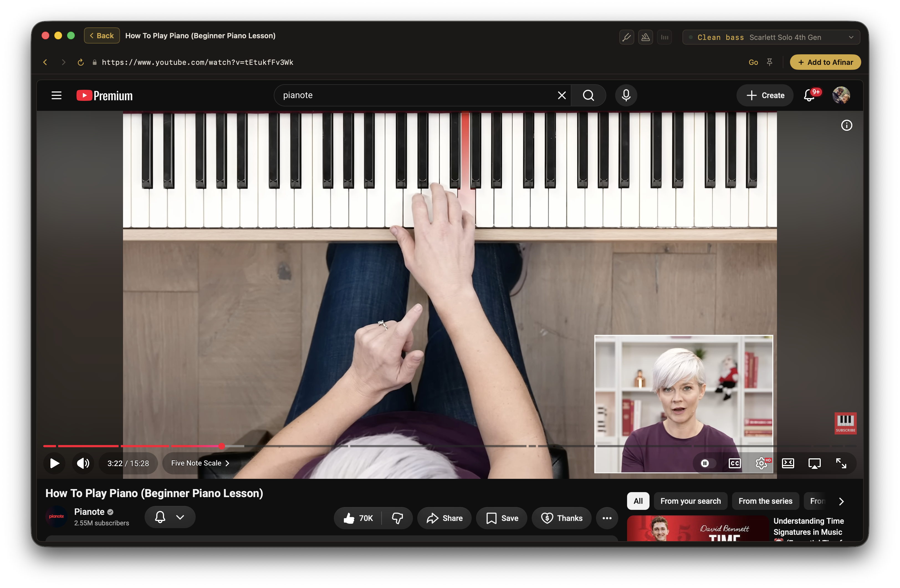Open the Pianote channel name link
The width and height of the screenshot is (900, 588).
(x=89, y=512)
